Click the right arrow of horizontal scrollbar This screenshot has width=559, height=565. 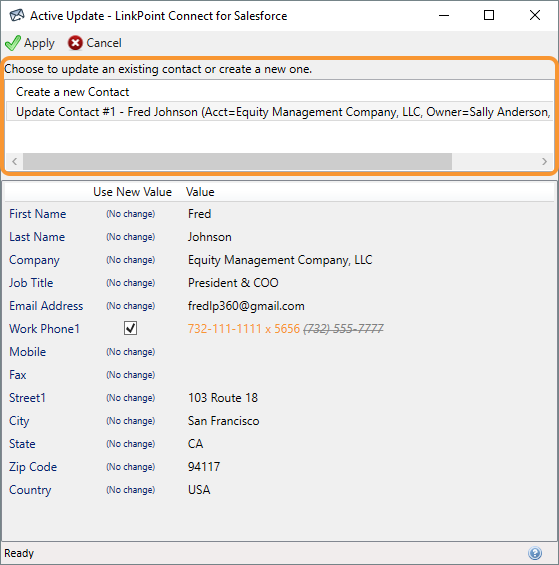pos(544,161)
